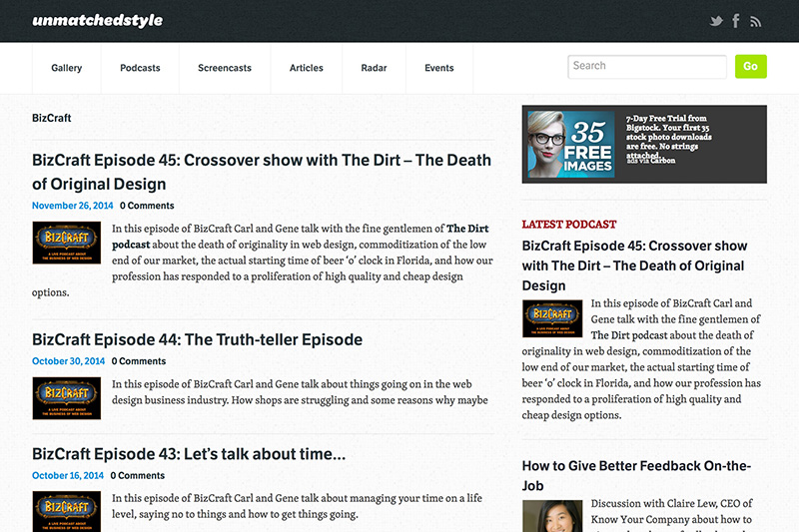This screenshot has width=799, height=532.
Task: Click the LATEST PODCAST sidebar heading
Action: tap(569, 224)
